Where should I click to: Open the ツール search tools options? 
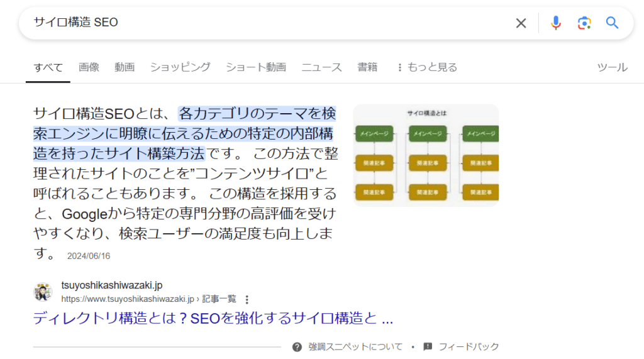(x=611, y=67)
